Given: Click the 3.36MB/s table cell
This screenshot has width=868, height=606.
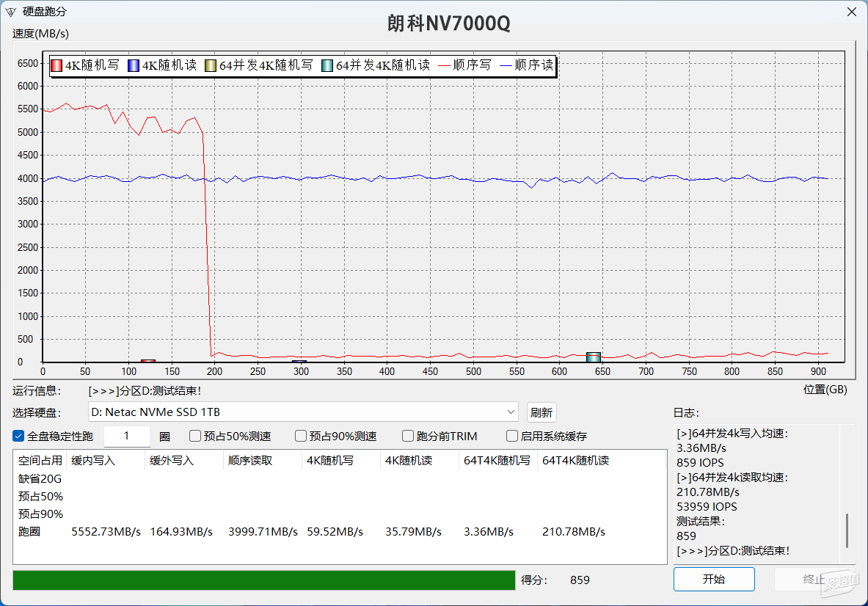Looking at the screenshot, I should tap(489, 532).
